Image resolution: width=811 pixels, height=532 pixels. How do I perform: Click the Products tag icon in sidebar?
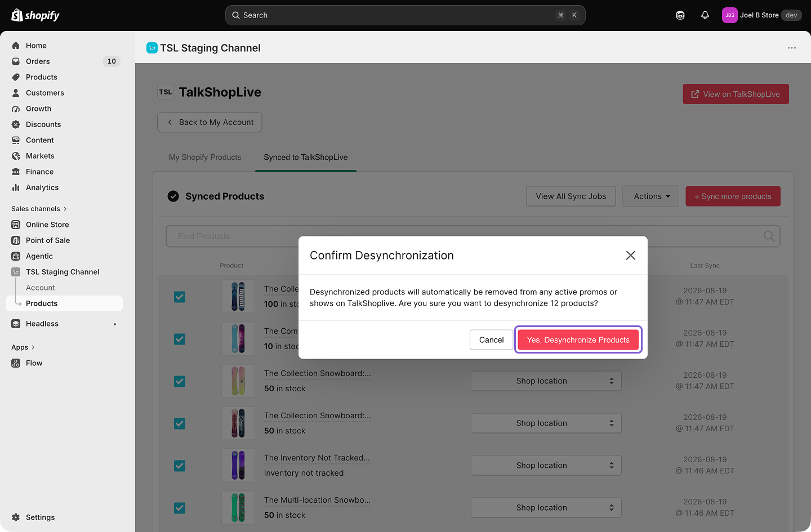tap(16, 77)
